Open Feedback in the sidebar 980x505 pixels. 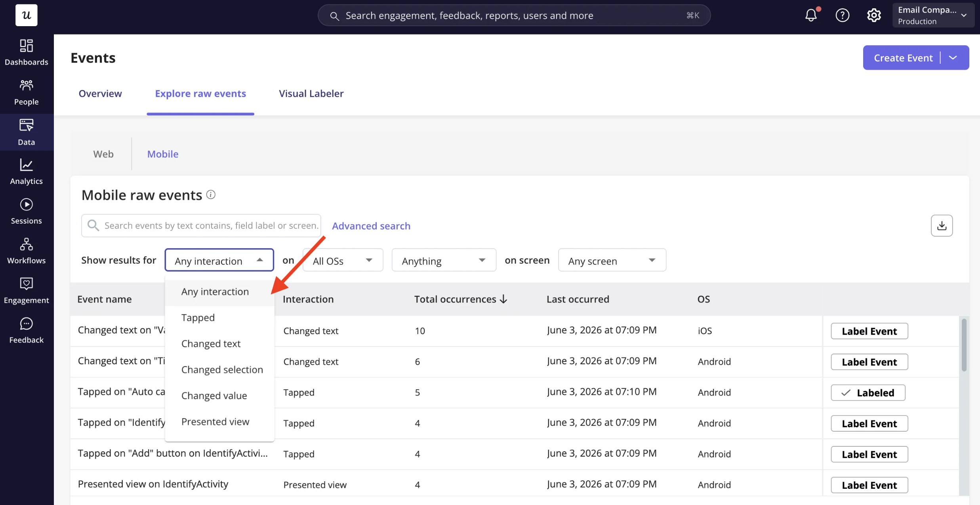coord(26,330)
